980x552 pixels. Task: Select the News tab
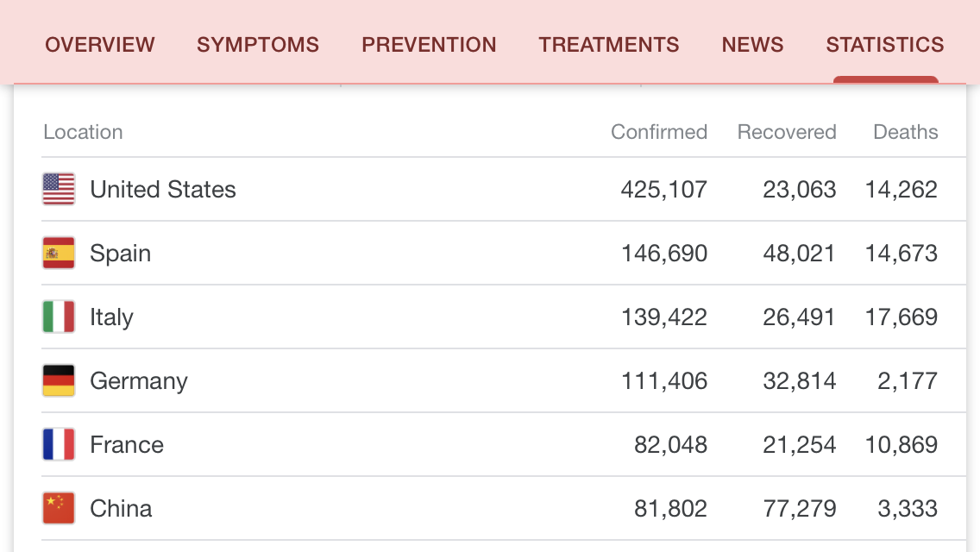752,45
